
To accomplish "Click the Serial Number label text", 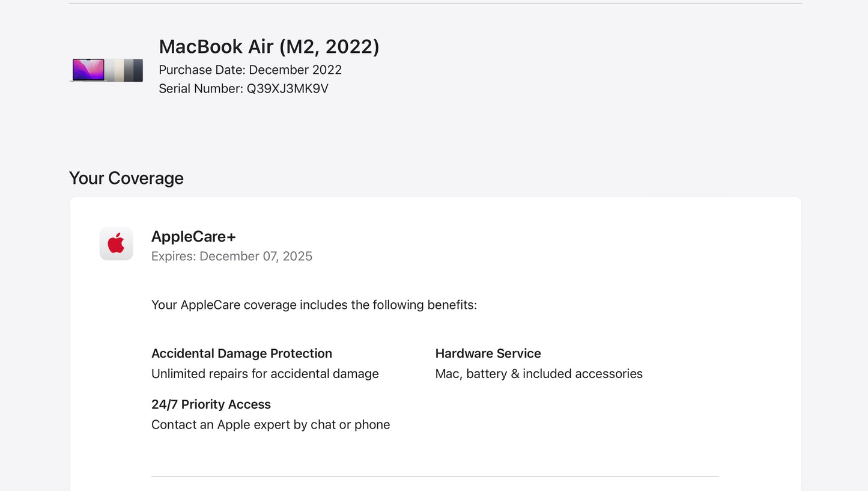I will point(201,89).
